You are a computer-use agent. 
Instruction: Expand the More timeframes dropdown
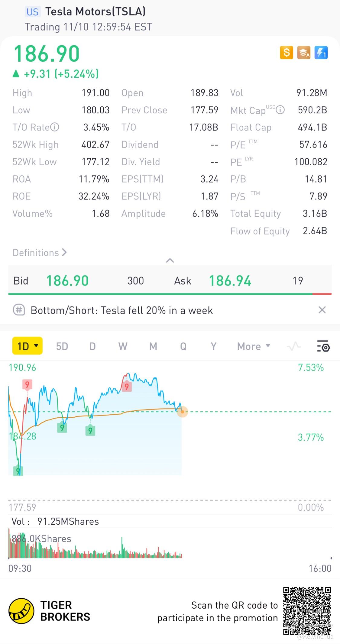click(254, 346)
